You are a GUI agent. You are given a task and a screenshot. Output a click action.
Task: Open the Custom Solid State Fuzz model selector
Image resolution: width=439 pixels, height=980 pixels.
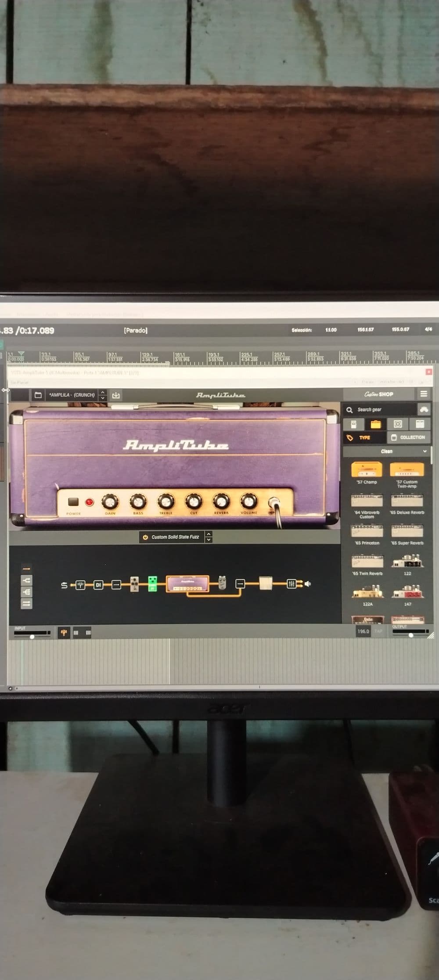click(175, 537)
